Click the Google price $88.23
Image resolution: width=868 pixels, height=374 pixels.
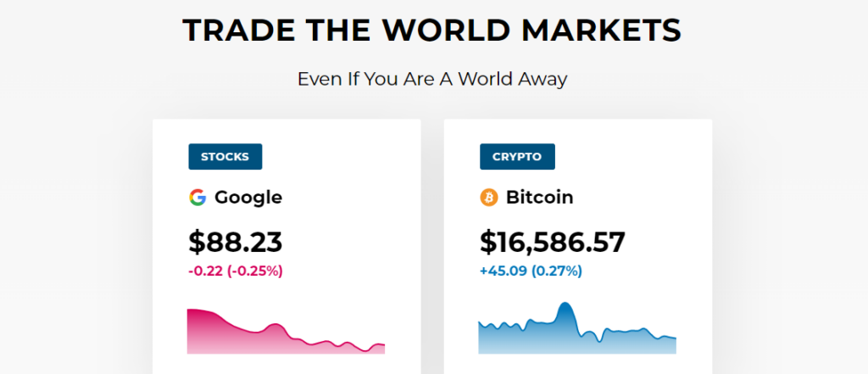pyautogui.click(x=235, y=241)
